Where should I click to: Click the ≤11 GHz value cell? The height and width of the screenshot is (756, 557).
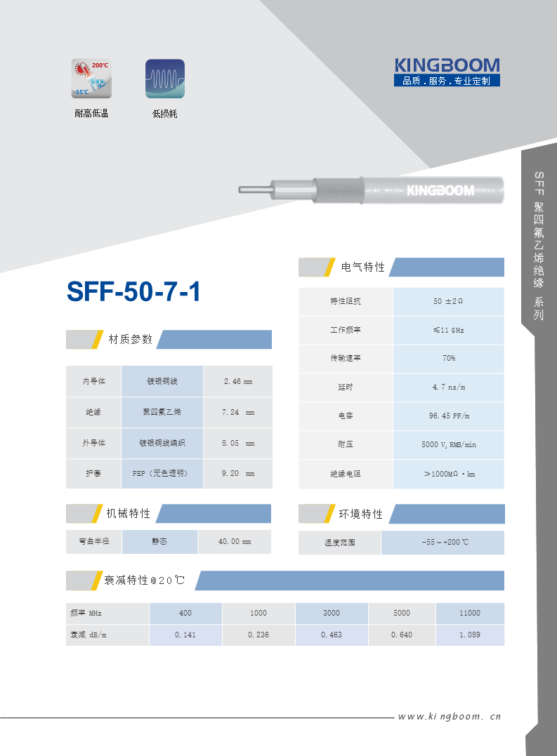[449, 331]
